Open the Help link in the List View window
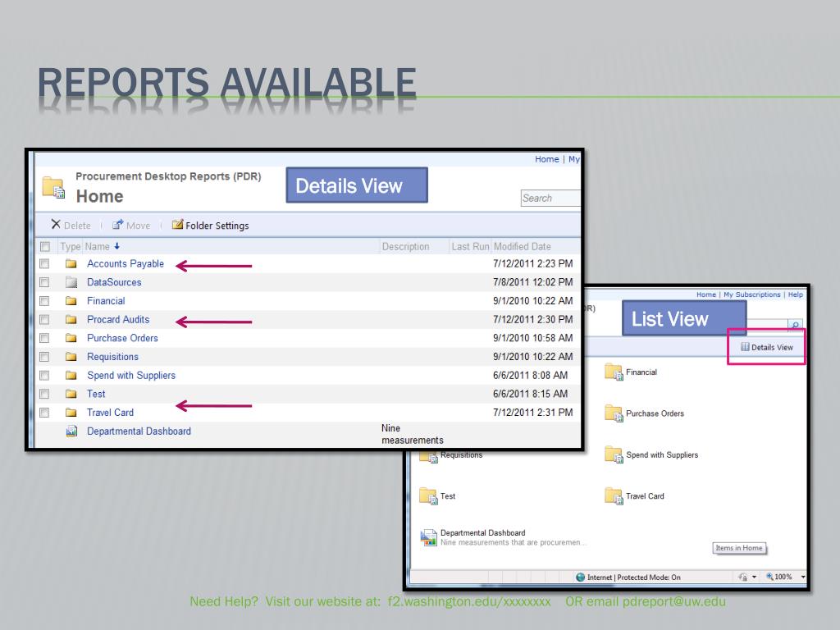840x630 pixels. click(796, 294)
